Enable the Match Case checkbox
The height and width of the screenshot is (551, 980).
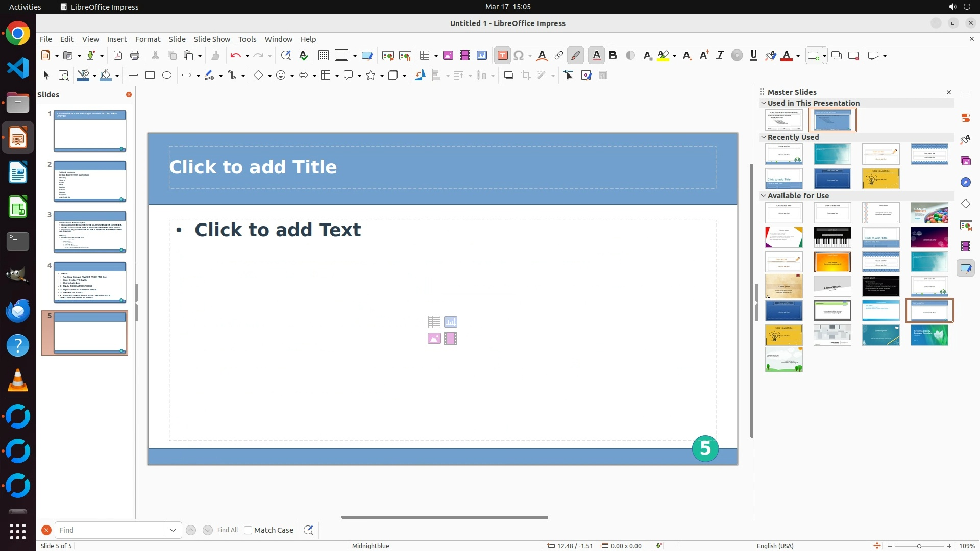pos(248,530)
